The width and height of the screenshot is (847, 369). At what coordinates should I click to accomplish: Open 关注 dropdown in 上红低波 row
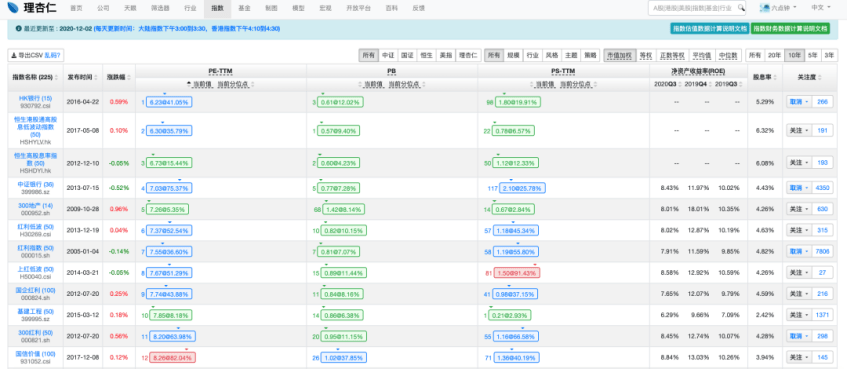[799, 272]
